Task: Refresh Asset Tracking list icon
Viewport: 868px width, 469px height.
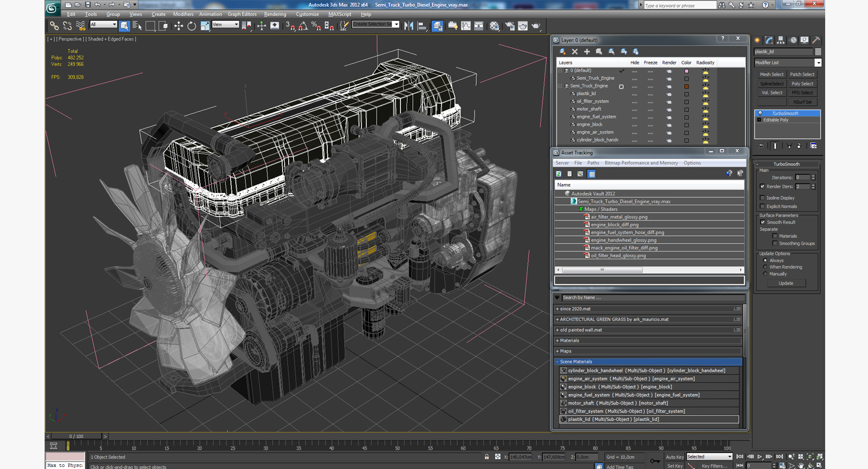Action: tap(559, 174)
